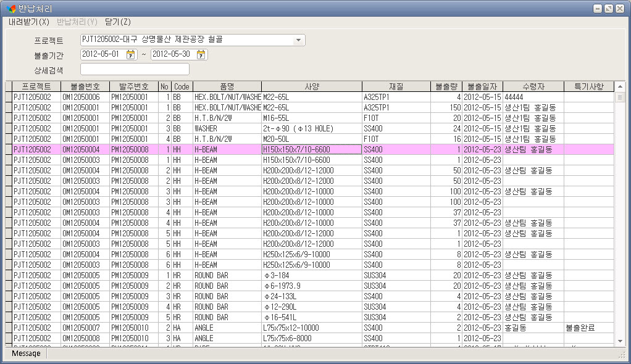Open the start date calendar picker
The width and height of the screenshot is (631, 364).
[130, 55]
